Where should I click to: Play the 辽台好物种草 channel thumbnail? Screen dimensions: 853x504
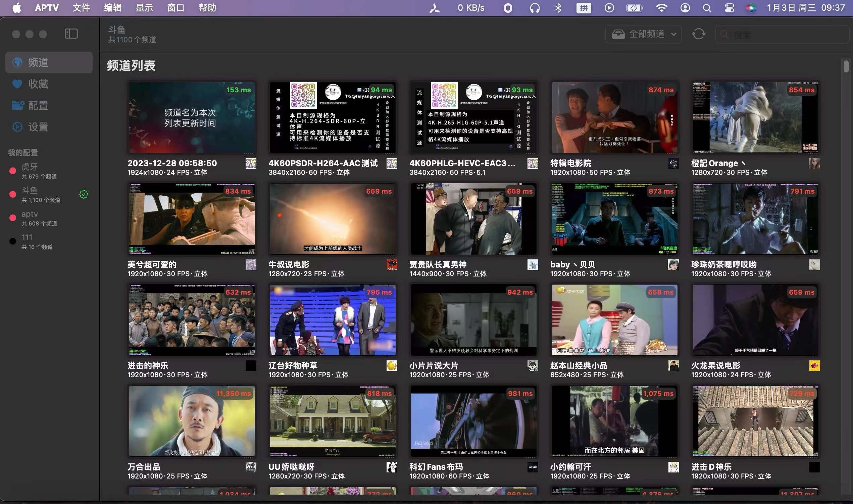point(333,320)
